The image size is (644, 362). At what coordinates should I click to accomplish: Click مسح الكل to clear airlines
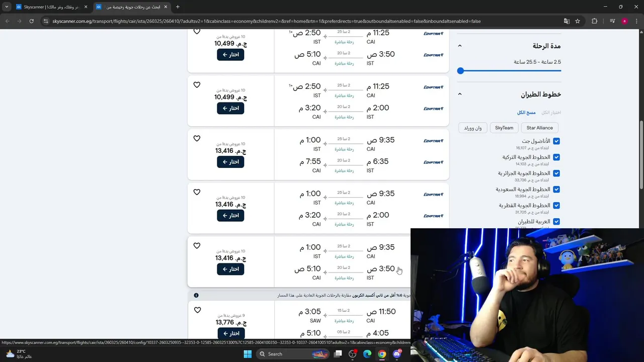(x=526, y=113)
